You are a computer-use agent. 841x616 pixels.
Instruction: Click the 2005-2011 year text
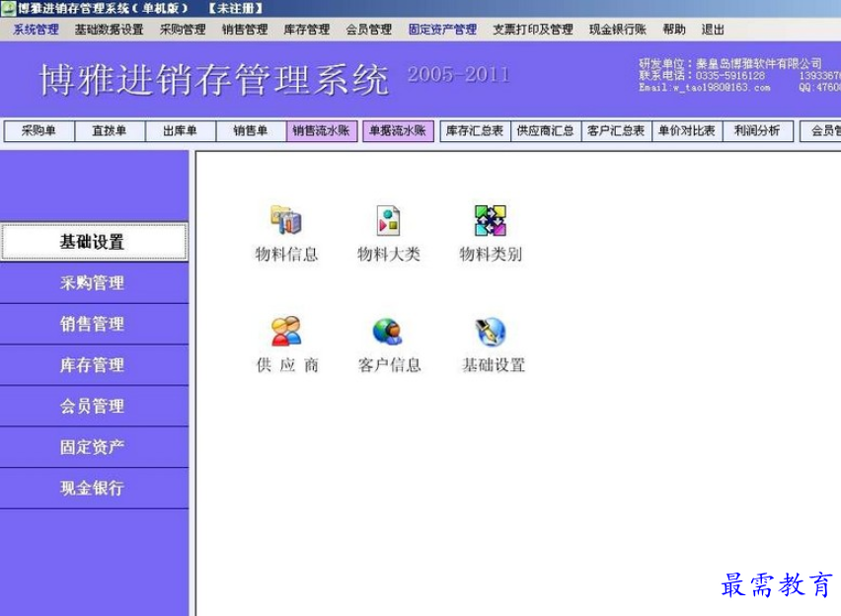pos(459,75)
